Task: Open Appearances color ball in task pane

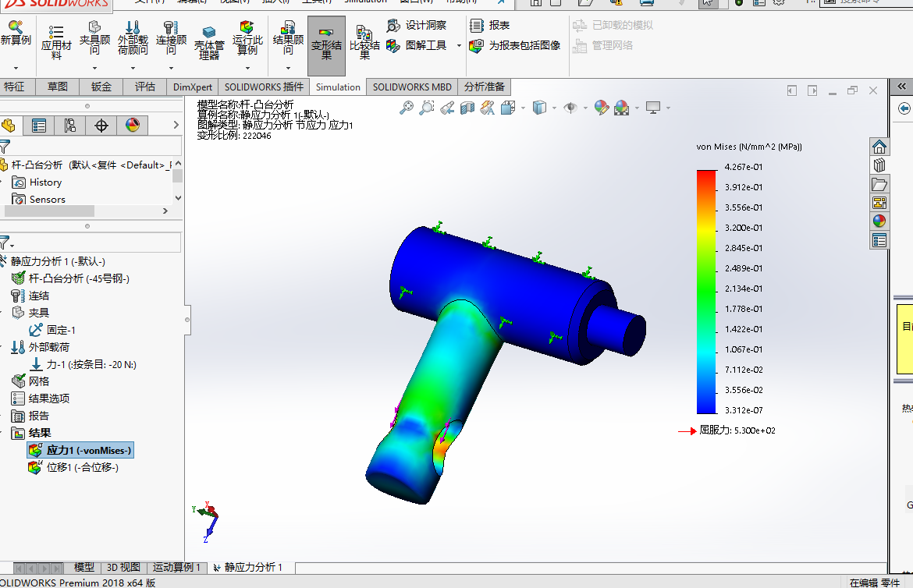Action: (x=879, y=221)
